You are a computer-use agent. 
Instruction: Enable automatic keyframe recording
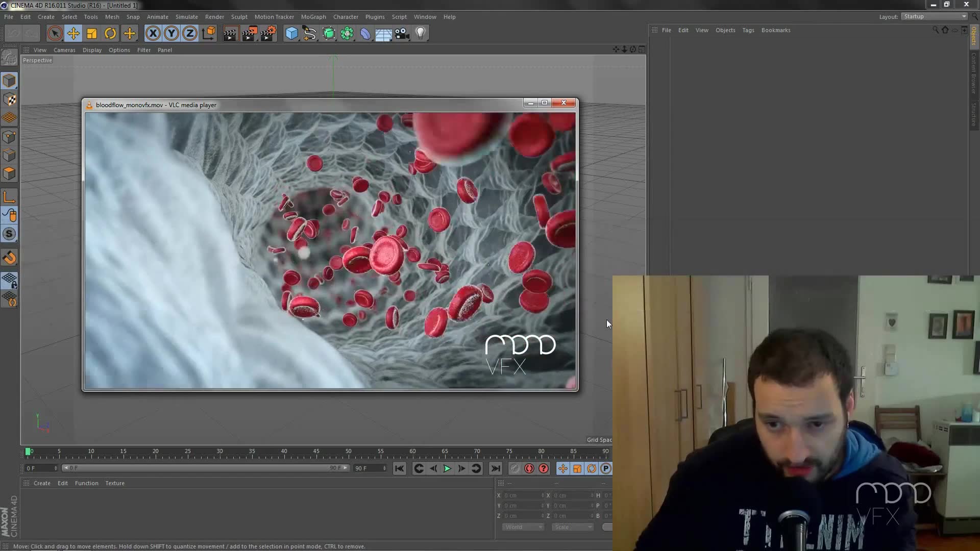coord(529,468)
